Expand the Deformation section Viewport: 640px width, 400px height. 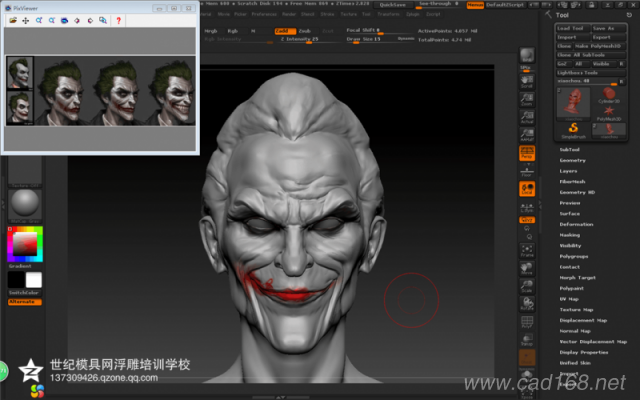pos(576,224)
